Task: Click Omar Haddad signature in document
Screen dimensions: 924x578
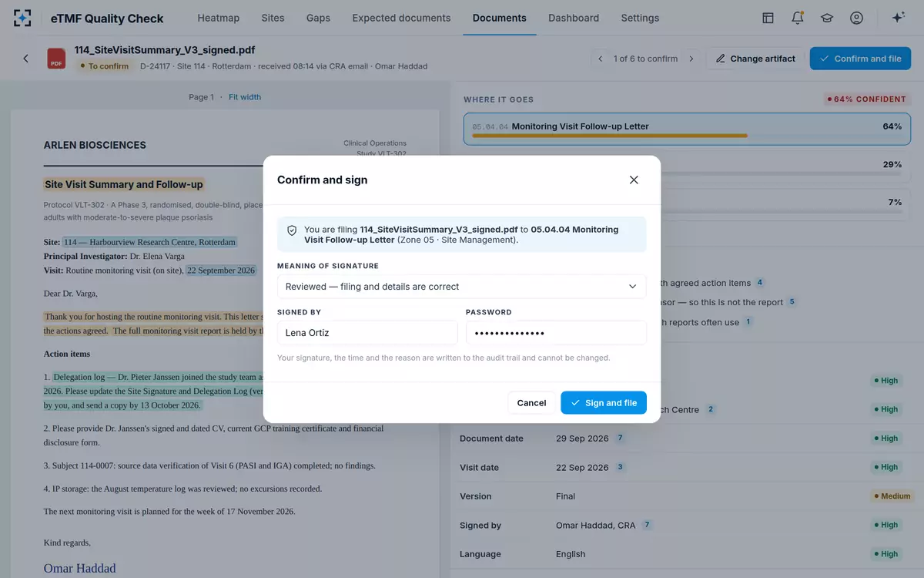Action: pos(80,569)
